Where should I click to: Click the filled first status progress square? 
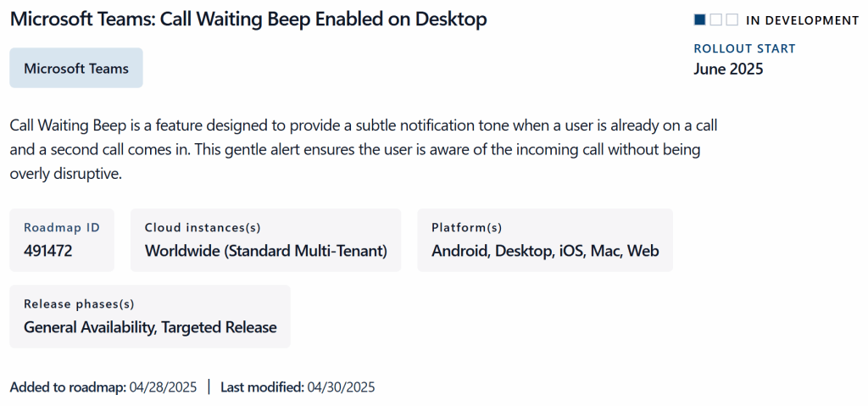[699, 19]
